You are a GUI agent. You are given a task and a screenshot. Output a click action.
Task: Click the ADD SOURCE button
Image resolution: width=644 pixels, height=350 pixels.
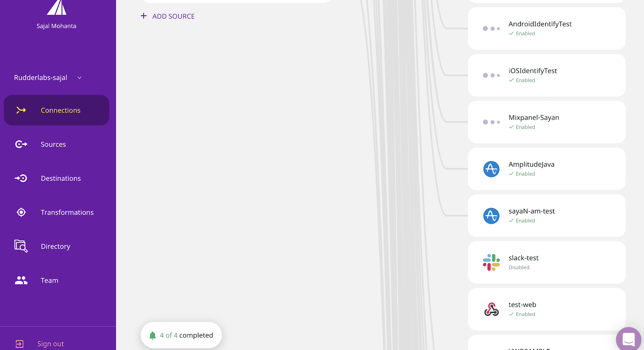click(x=168, y=16)
